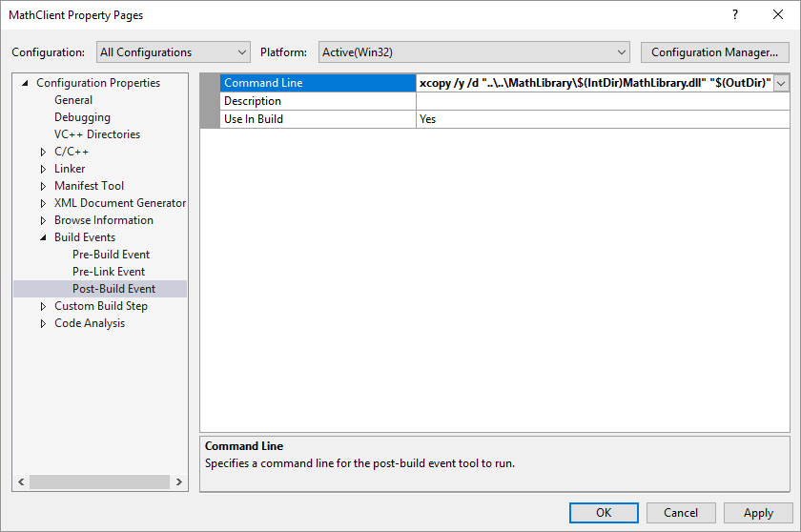This screenshot has height=532, width=801.
Task: Select the General property page
Action: click(73, 100)
